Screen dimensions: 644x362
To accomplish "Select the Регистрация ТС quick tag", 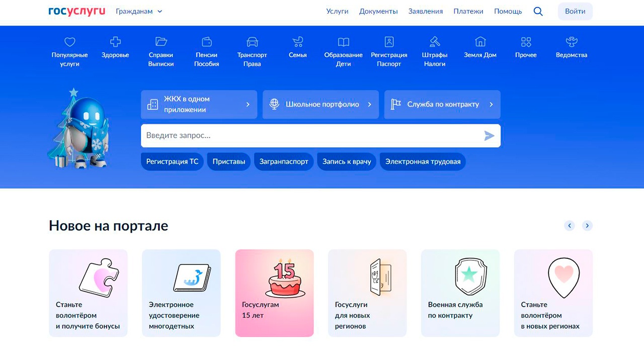I will (172, 162).
